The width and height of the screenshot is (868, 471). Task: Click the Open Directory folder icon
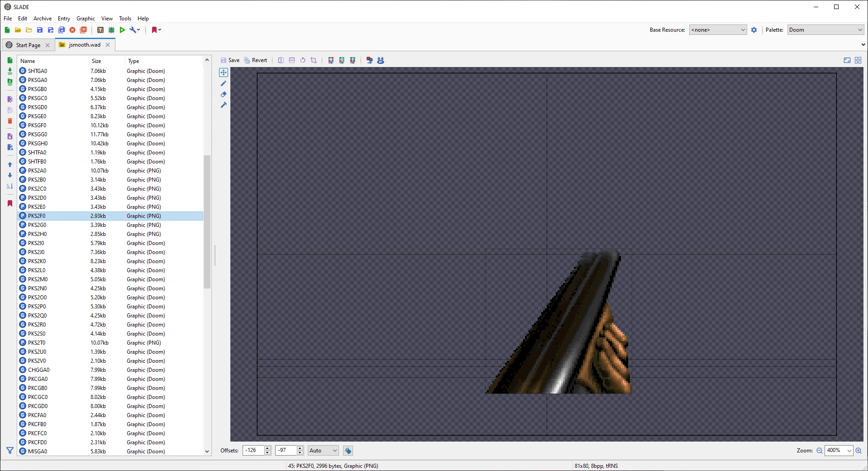(x=29, y=30)
